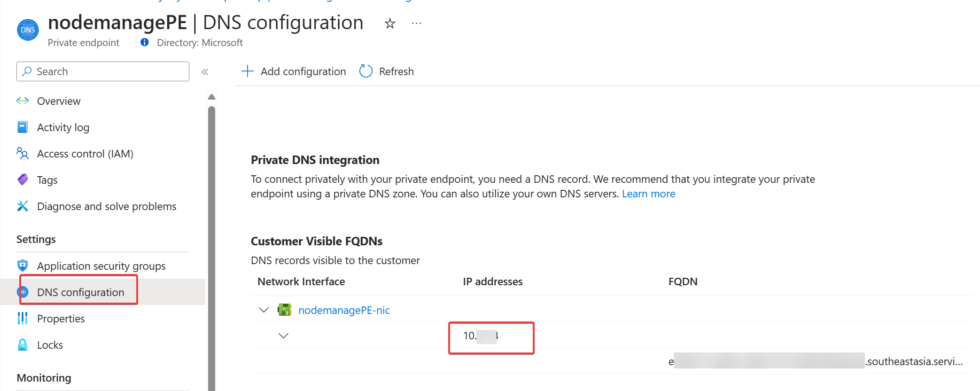This screenshot has width=980, height=391.
Task: Open Tags via its purple tag icon
Action: [x=23, y=180]
